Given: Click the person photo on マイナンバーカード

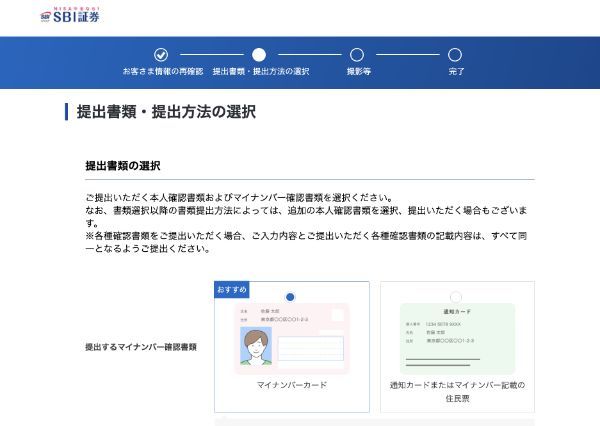Looking at the screenshot, I should 257,346.
